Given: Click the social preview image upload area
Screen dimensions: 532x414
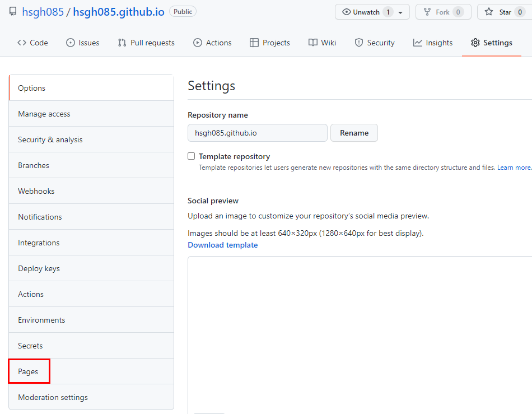Looking at the screenshot, I should (360, 335).
